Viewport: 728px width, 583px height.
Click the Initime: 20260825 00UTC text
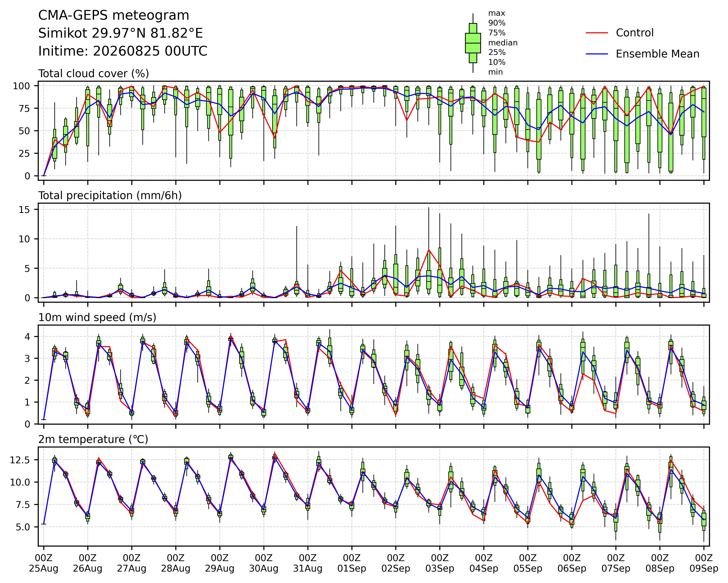pos(123,51)
